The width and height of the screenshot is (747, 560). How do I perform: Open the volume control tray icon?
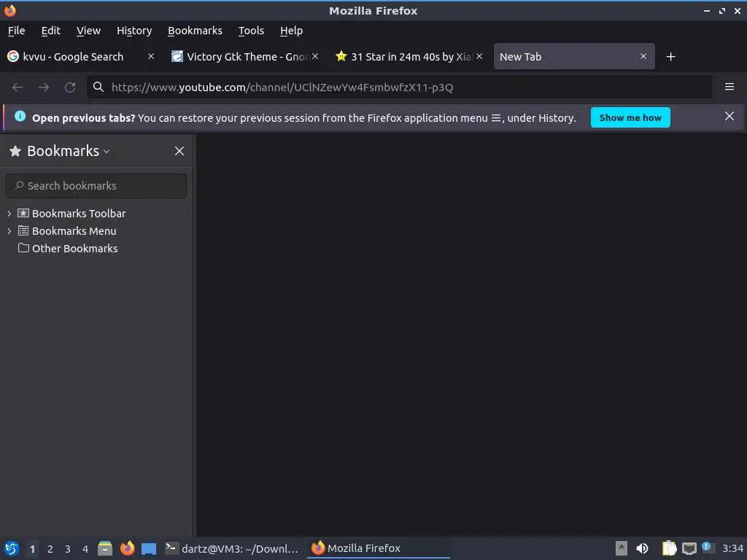[642, 548]
